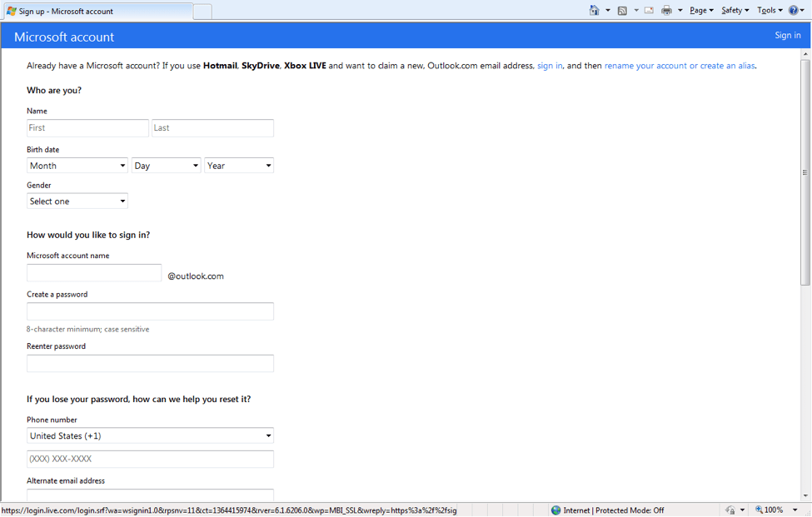Expand the feeds dropdown arrow
The width and height of the screenshot is (812, 517).
pos(636,10)
